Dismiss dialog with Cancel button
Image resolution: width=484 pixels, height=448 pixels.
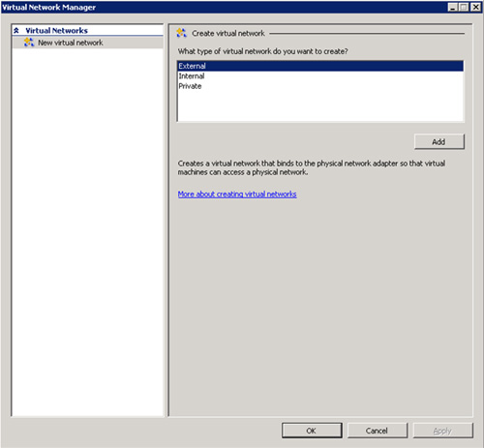click(378, 431)
